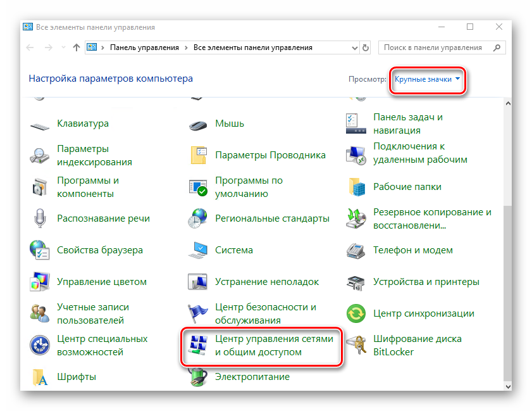
Task: Open the Power options (Электропитание) icon
Action: (198, 377)
